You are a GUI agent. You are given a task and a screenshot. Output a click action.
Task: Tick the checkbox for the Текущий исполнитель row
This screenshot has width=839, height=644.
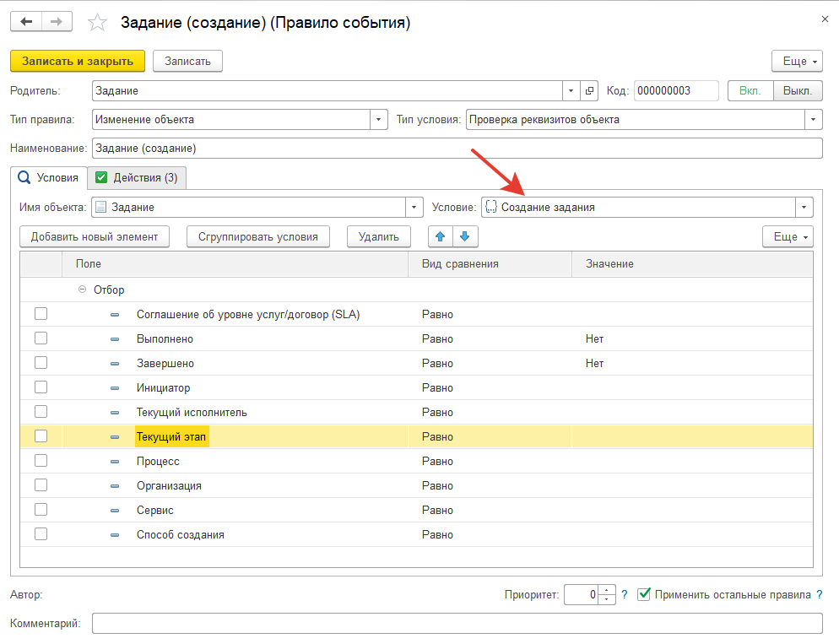(x=41, y=412)
